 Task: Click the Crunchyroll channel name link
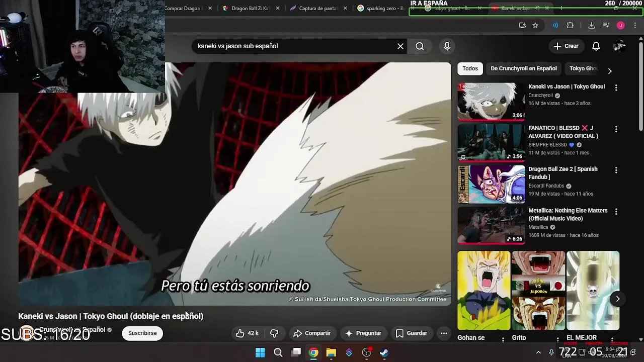coord(541,95)
